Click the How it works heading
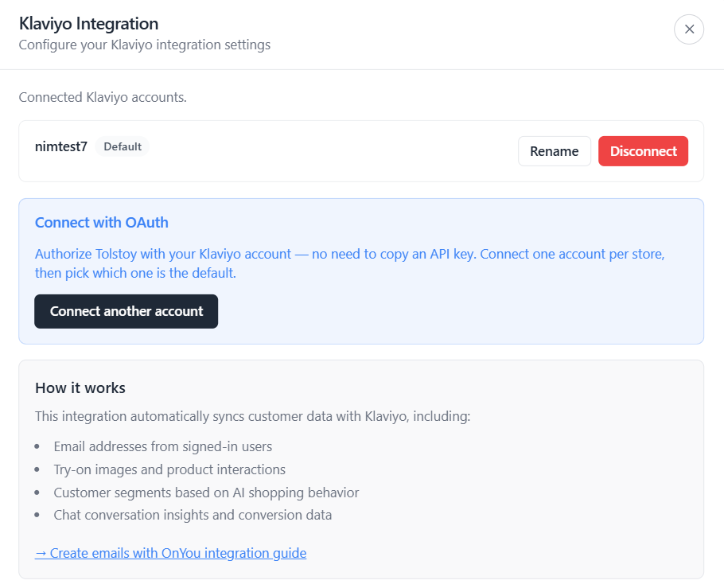The width and height of the screenshot is (724, 588). click(x=80, y=388)
